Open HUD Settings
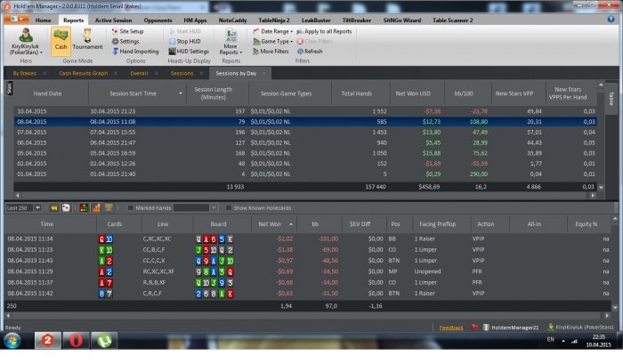Viewport: 623px width, 364px height. (x=189, y=52)
